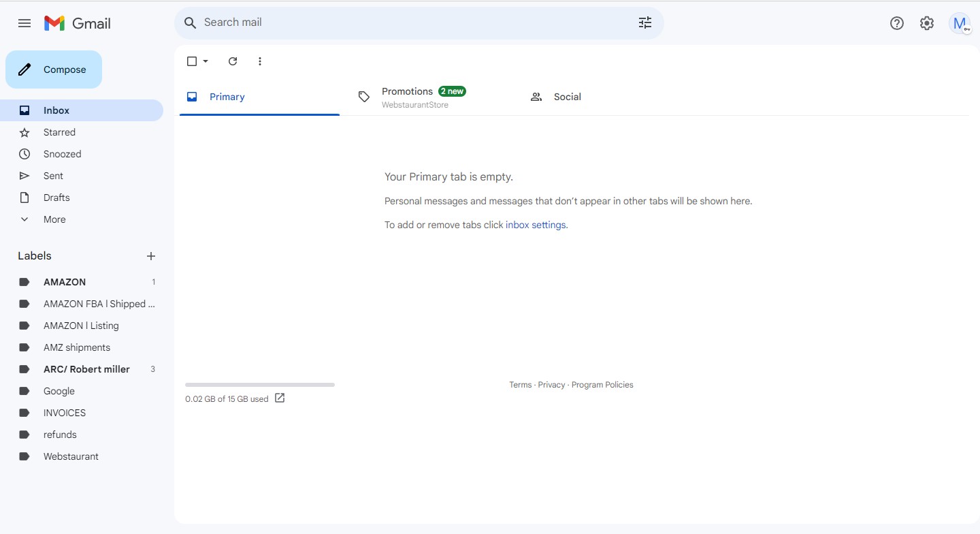Switch to the Promotions tab

point(433,97)
